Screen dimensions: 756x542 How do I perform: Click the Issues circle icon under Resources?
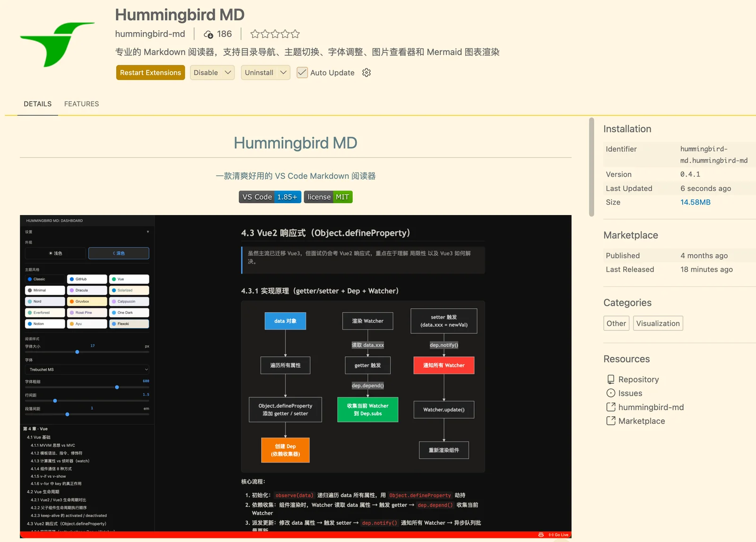coord(611,393)
